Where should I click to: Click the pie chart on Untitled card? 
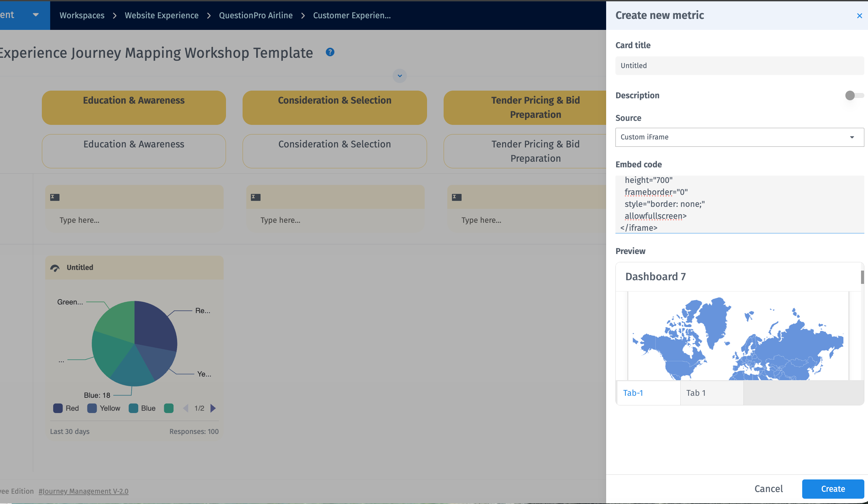tap(134, 343)
